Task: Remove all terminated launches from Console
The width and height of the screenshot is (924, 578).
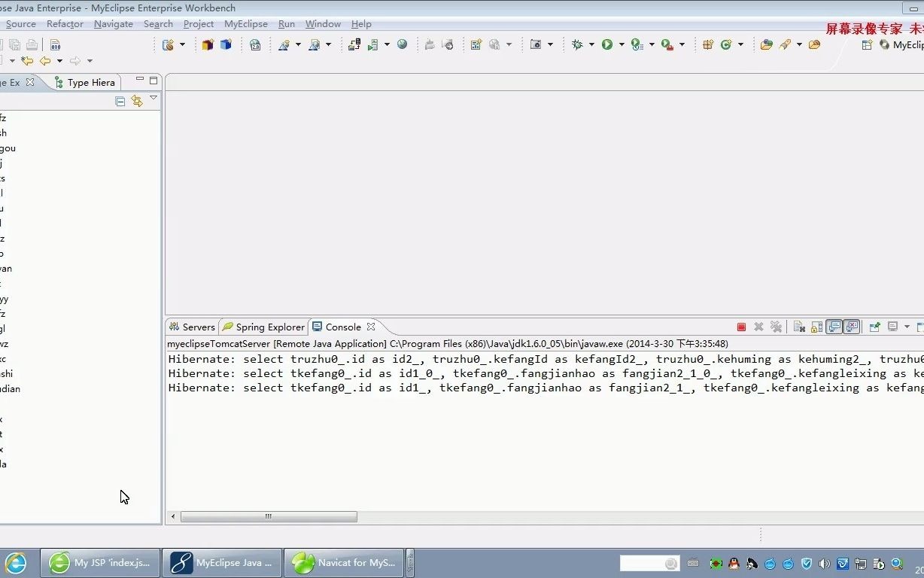Action: coord(777,327)
